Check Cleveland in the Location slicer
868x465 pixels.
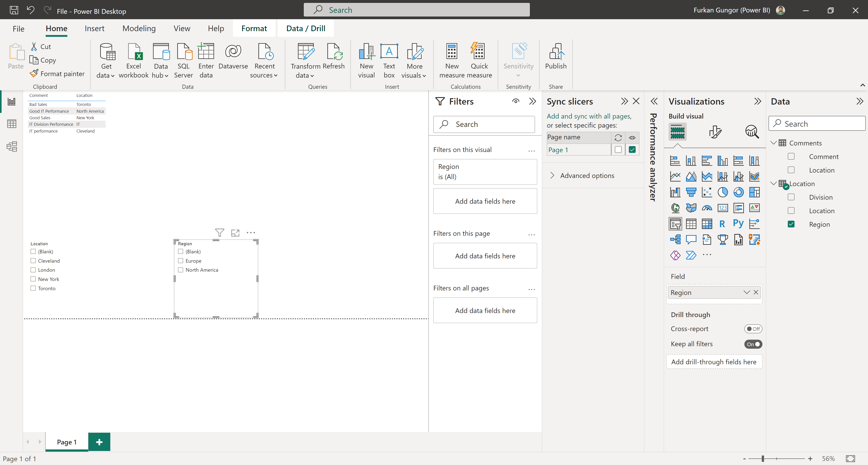[x=33, y=261]
